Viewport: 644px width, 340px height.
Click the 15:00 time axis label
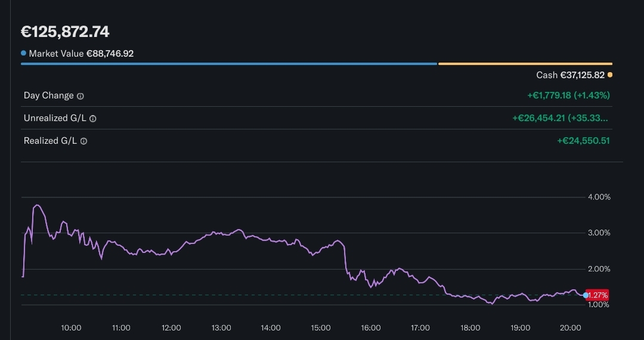click(x=321, y=327)
